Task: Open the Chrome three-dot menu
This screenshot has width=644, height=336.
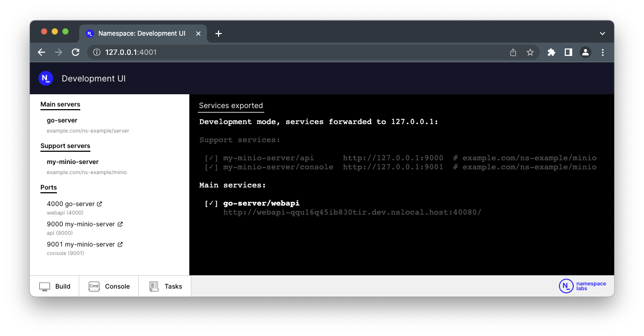Action: (x=603, y=52)
